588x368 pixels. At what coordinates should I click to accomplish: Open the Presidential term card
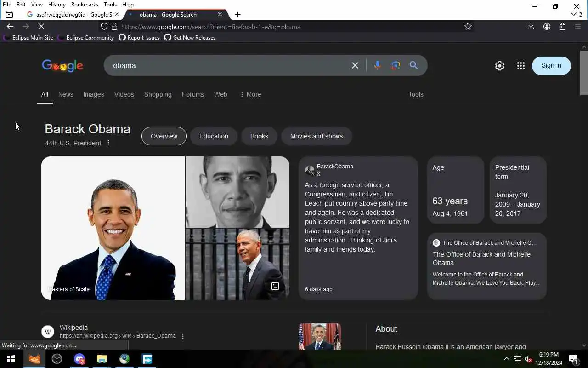[518, 190]
